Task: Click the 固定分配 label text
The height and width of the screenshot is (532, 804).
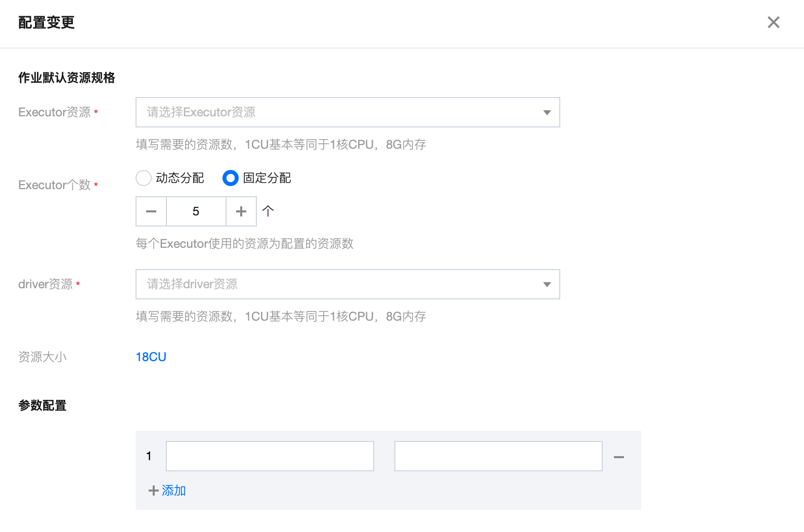Action: (x=267, y=178)
